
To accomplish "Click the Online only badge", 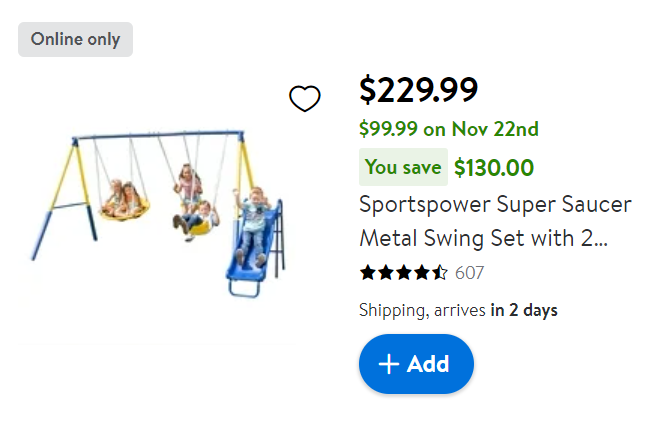I will coord(75,40).
